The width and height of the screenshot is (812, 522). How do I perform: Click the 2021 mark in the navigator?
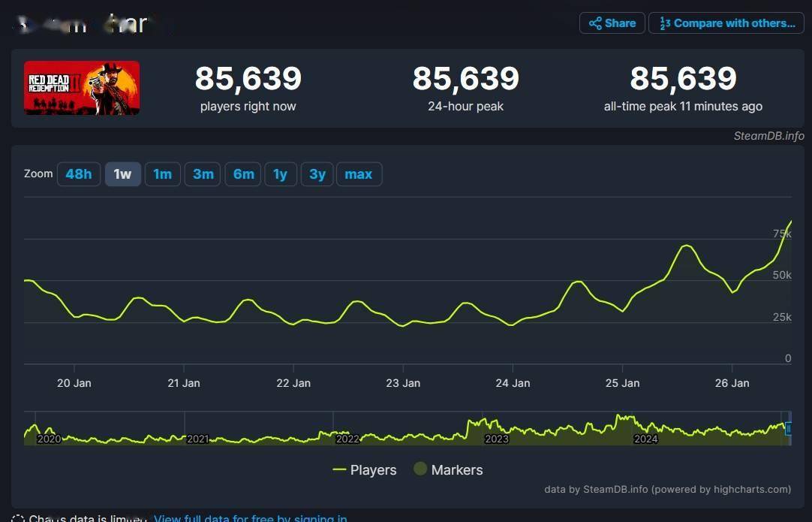coord(198,439)
